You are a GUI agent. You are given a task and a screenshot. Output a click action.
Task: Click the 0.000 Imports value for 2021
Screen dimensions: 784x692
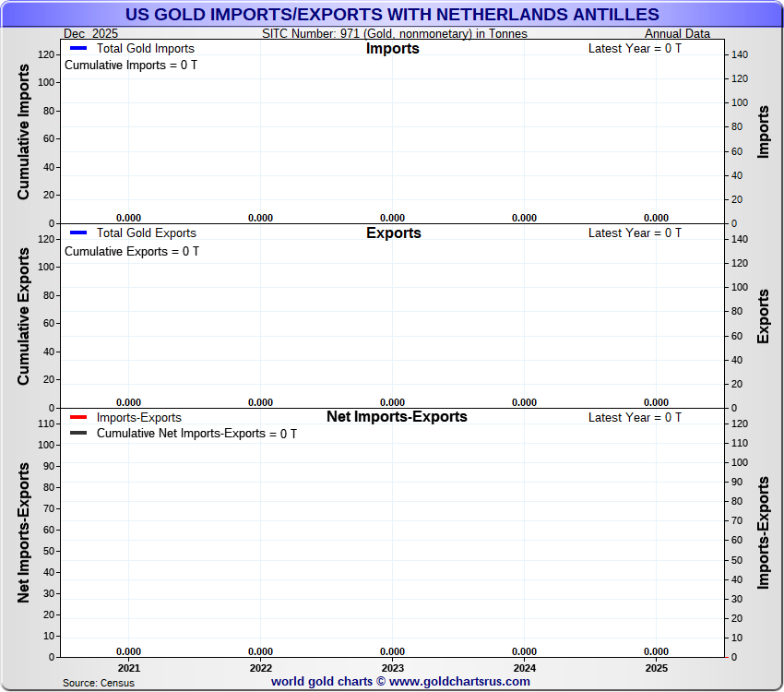(129, 218)
